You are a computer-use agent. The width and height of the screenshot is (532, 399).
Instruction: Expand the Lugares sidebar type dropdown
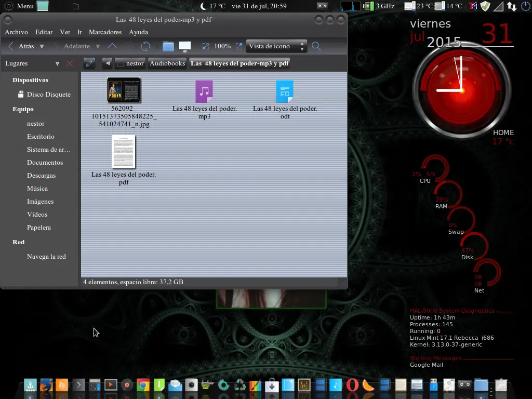(57, 63)
